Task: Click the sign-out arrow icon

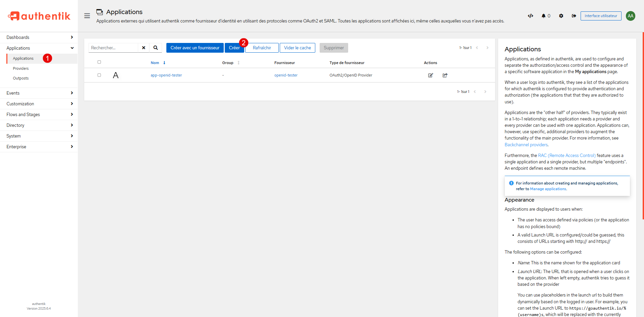Action: pyautogui.click(x=574, y=16)
